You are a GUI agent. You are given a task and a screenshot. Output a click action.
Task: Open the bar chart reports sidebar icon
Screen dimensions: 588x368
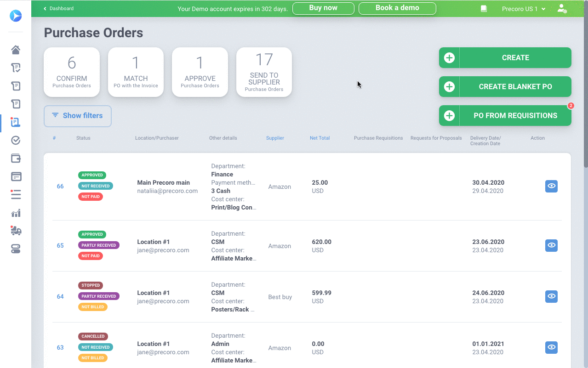pyautogui.click(x=16, y=213)
